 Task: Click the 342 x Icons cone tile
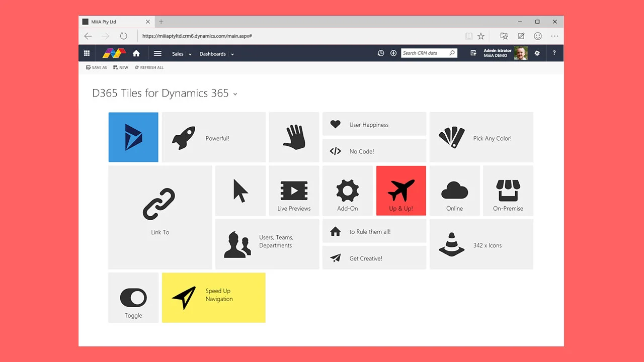[481, 244]
